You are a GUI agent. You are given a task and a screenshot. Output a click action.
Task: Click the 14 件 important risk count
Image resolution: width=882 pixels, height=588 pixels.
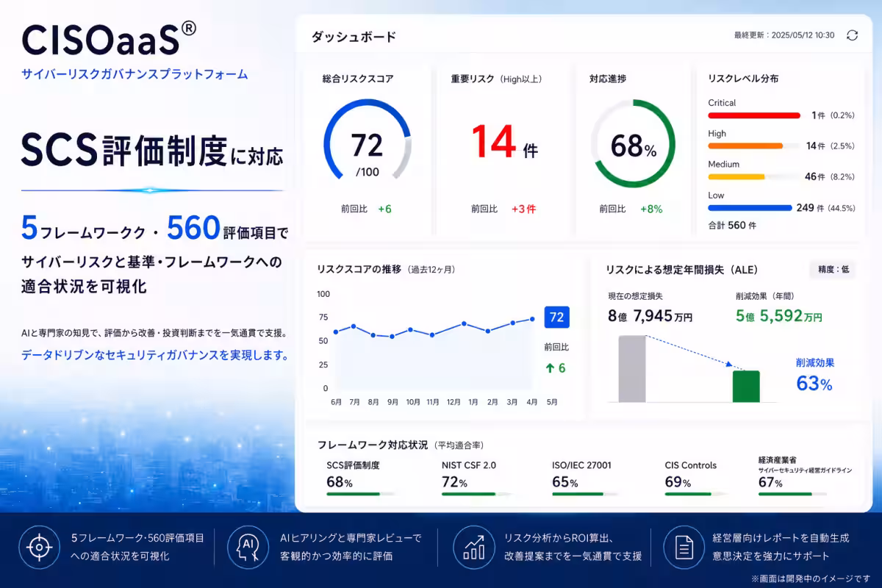click(504, 142)
